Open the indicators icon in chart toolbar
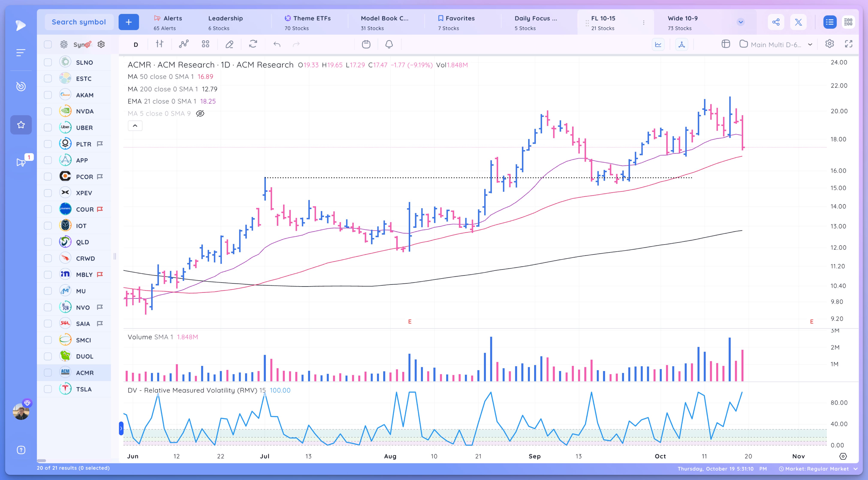 click(x=184, y=44)
